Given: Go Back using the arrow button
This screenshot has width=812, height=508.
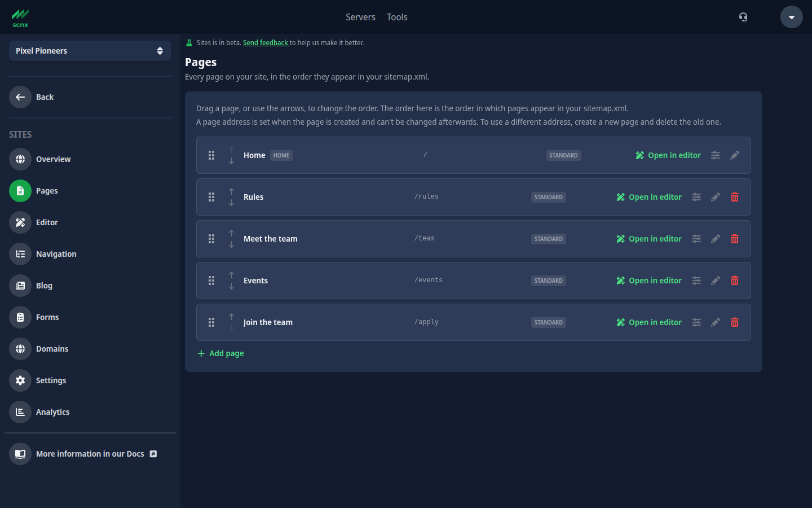Looking at the screenshot, I should (20, 97).
